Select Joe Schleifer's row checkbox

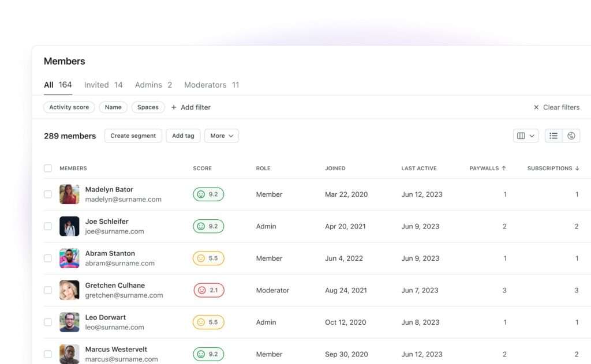pyautogui.click(x=48, y=226)
